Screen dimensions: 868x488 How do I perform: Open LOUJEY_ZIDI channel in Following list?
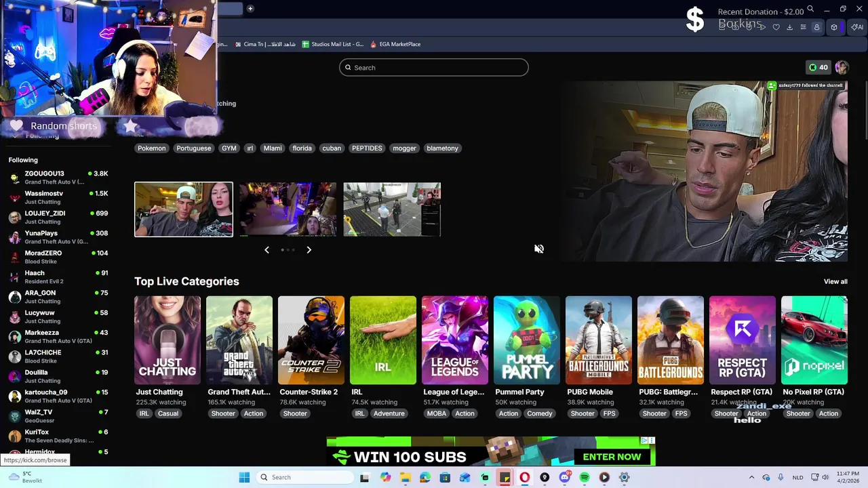(59, 217)
